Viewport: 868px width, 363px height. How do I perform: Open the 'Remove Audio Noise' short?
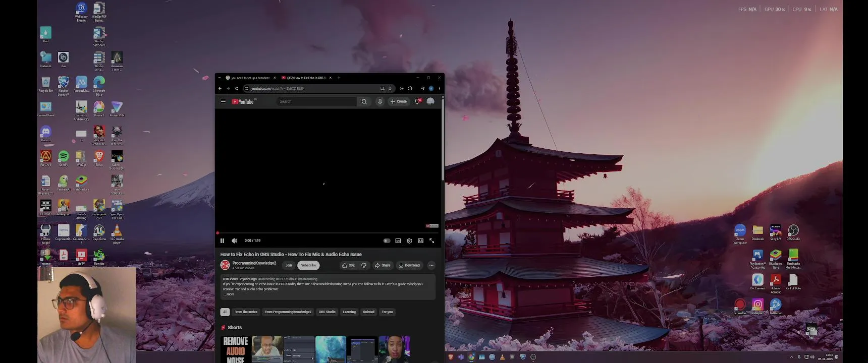coord(235,349)
